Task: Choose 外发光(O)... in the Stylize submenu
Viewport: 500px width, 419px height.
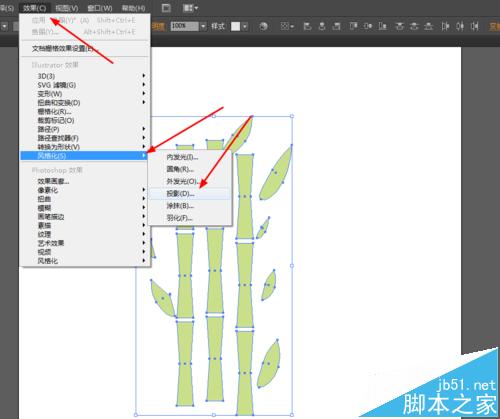Action: click(190, 181)
